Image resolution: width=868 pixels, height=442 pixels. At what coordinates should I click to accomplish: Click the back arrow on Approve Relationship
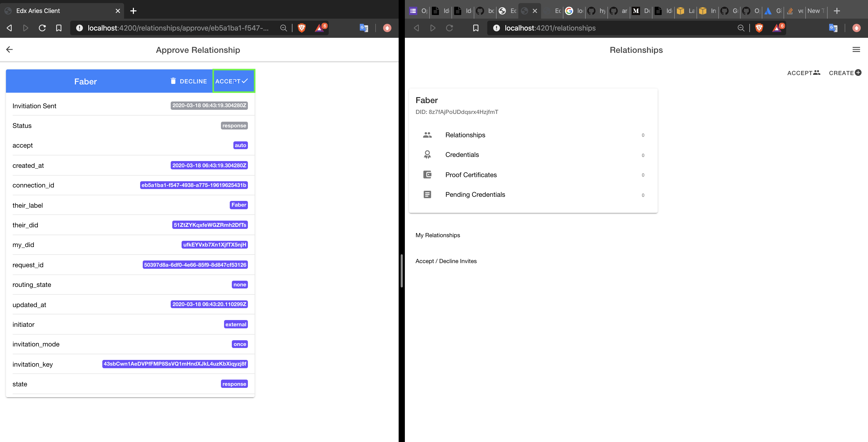(x=9, y=49)
